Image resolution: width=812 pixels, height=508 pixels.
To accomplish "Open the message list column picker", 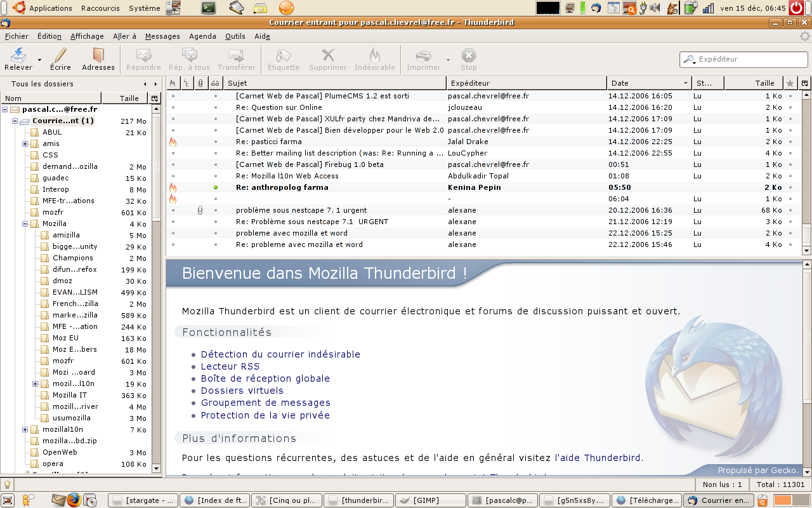I will tap(805, 83).
